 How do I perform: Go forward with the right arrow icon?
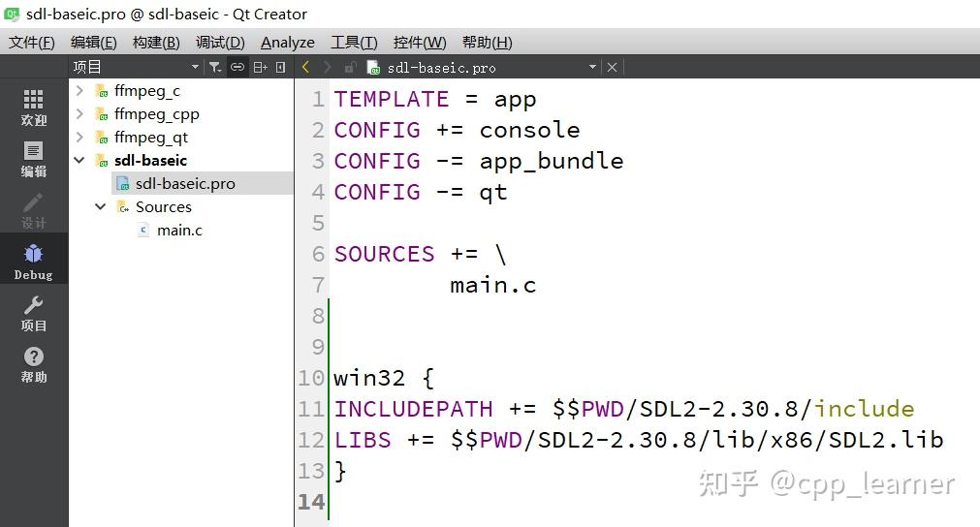pos(328,67)
